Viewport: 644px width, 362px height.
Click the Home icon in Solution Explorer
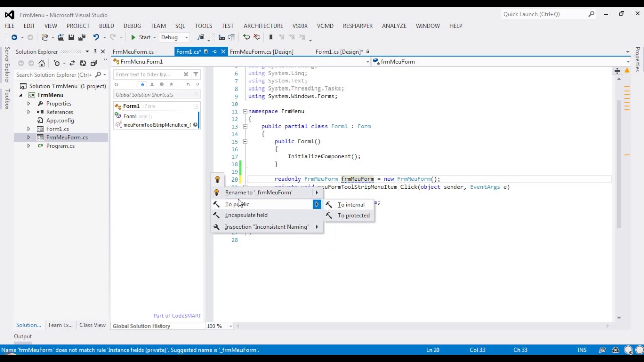[42, 63]
